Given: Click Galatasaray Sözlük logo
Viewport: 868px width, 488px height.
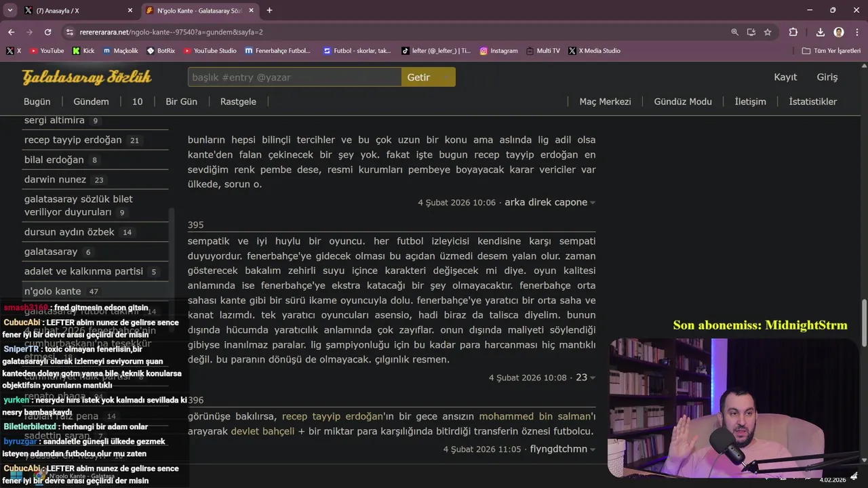Looking at the screenshot, I should click(87, 77).
